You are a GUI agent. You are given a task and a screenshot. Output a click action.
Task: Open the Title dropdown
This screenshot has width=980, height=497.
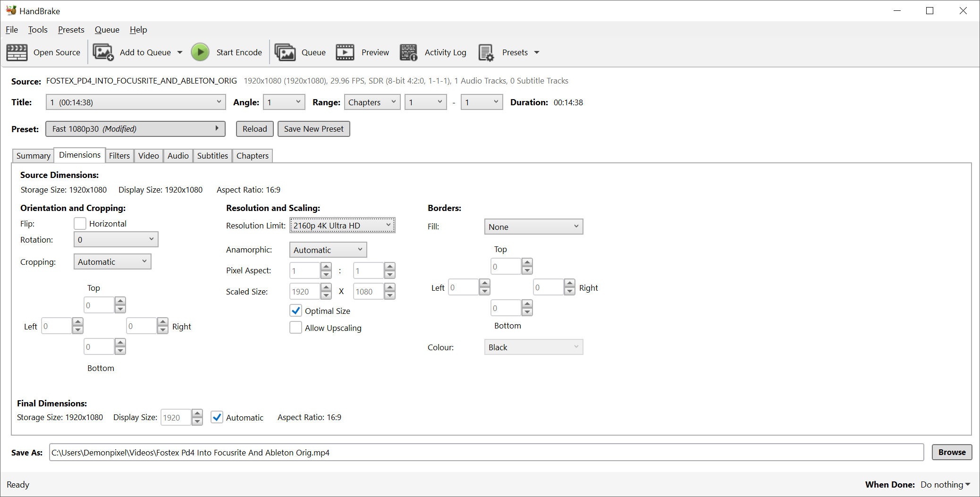(135, 102)
